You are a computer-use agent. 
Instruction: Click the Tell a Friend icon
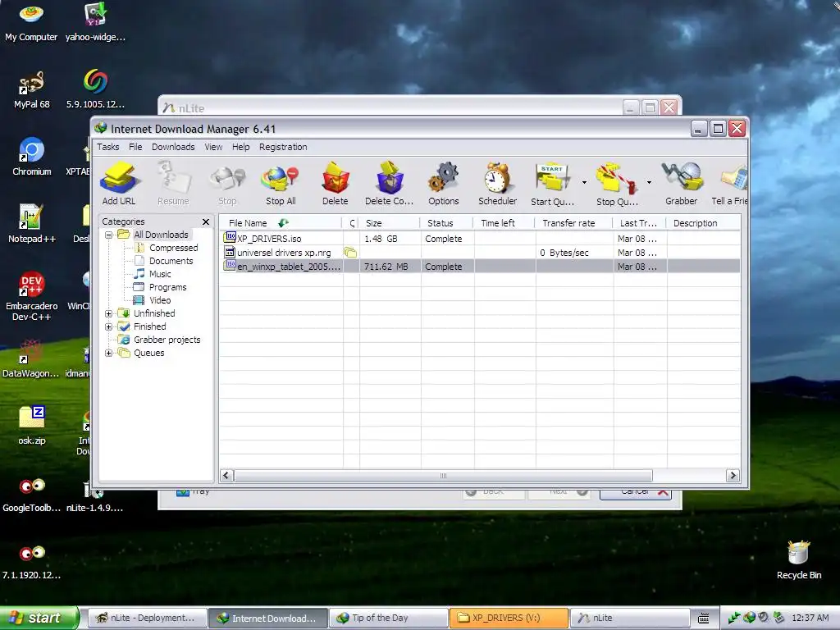[x=729, y=184]
